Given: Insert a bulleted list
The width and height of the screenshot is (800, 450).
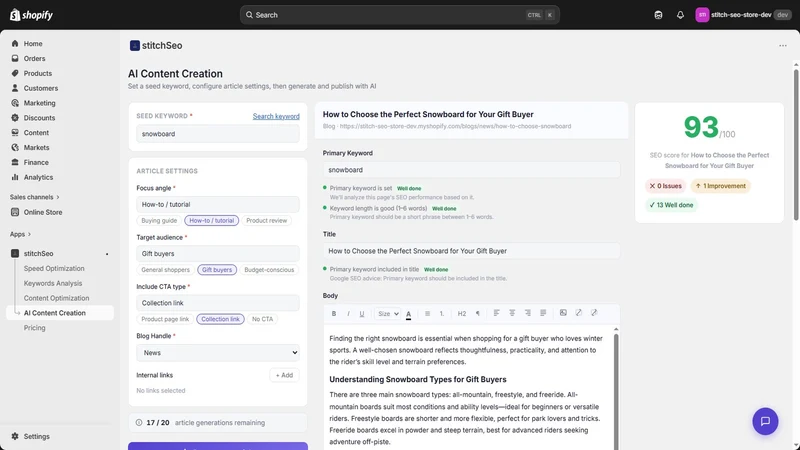Looking at the screenshot, I should (x=428, y=313).
